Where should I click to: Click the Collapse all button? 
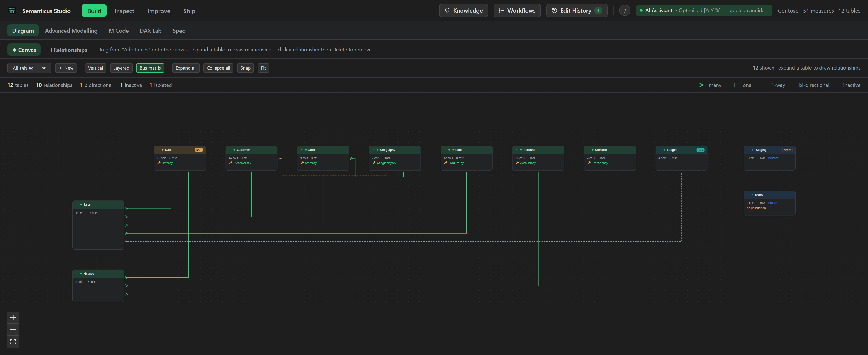coord(218,68)
